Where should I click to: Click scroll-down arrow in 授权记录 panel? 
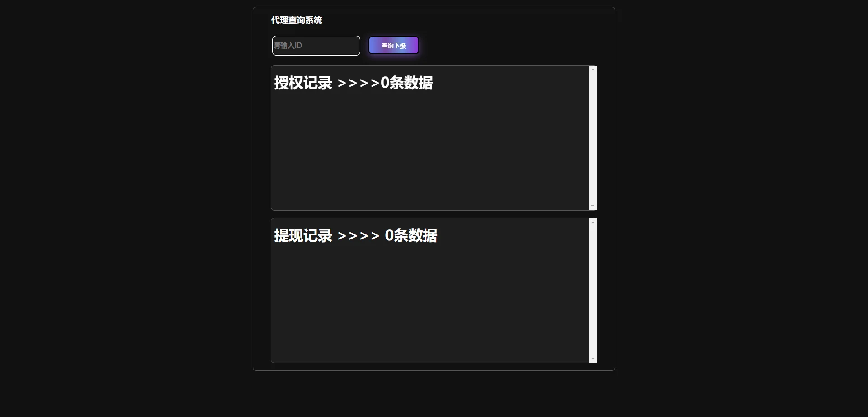tap(593, 206)
